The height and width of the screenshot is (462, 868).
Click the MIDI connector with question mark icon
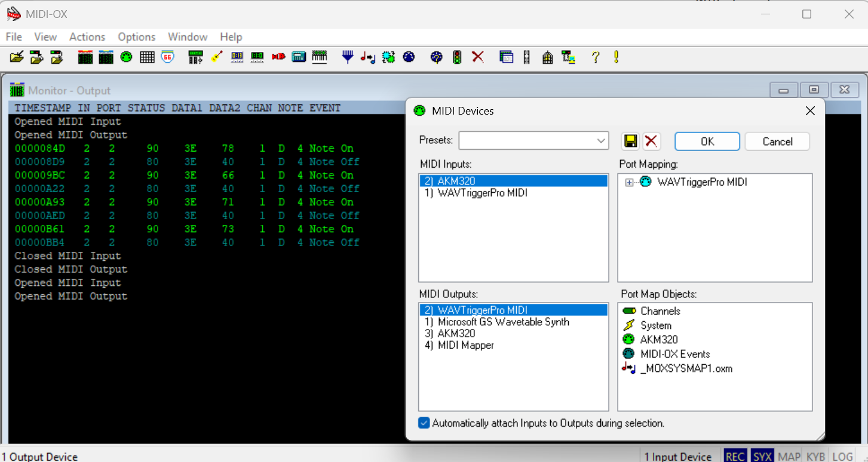click(437, 57)
